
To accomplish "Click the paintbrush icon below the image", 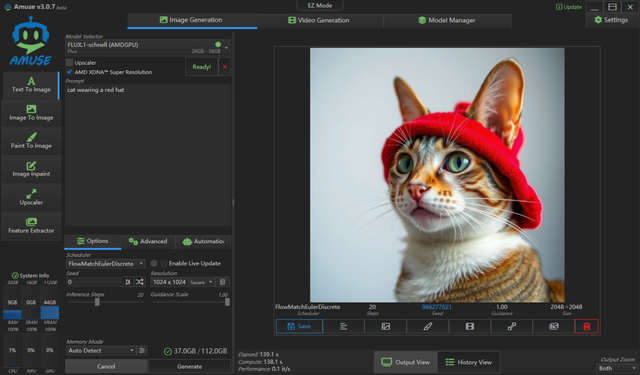I will [428, 326].
